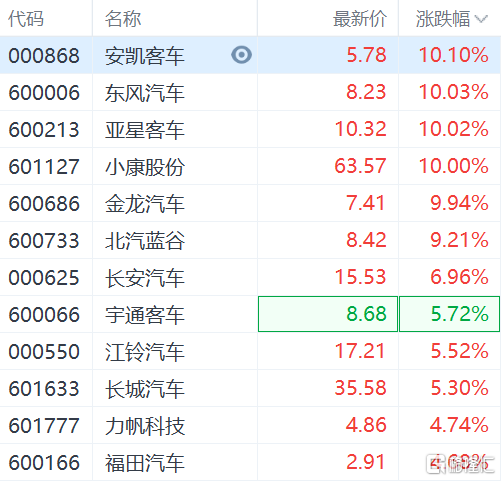Viewport: 501px width, 481px height.
Task: Sort by 涨跌幅 using the chevron arrow
Action: (481, 19)
